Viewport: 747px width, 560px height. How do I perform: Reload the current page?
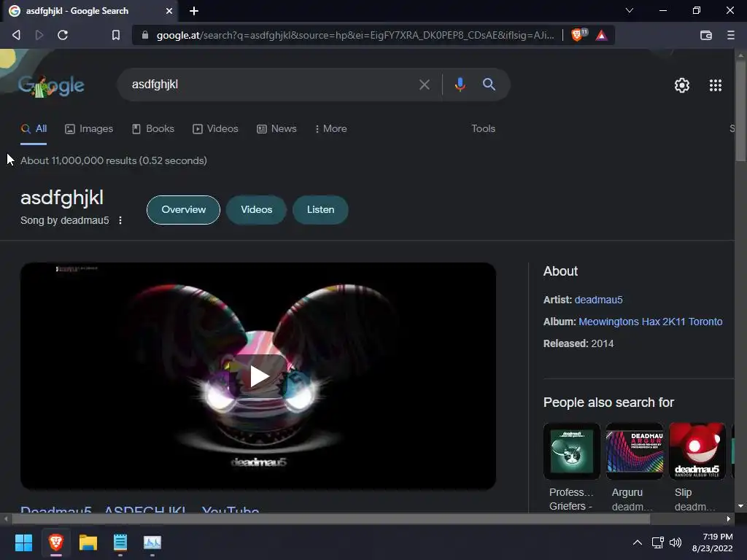(63, 35)
